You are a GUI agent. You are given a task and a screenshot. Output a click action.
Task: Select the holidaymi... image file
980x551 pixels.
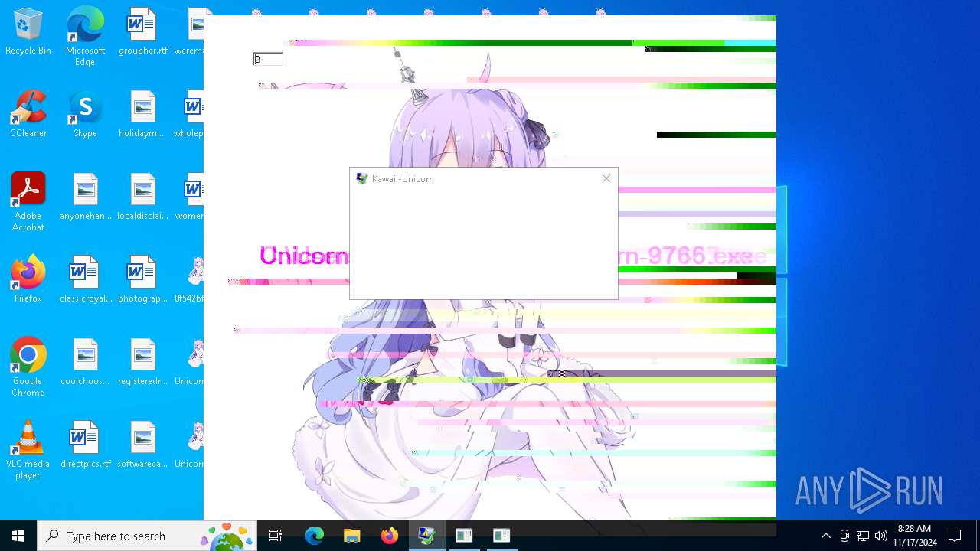pos(142,114)
